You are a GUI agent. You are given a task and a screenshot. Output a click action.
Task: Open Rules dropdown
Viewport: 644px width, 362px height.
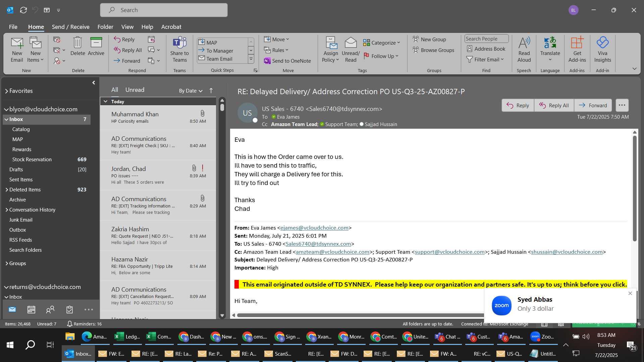(x=276, y=50)
